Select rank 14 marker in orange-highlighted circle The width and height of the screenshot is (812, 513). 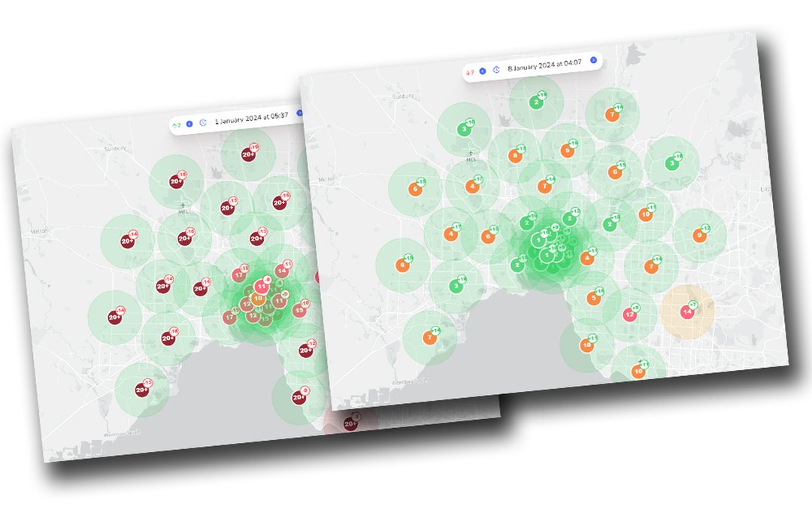point(686,311)
